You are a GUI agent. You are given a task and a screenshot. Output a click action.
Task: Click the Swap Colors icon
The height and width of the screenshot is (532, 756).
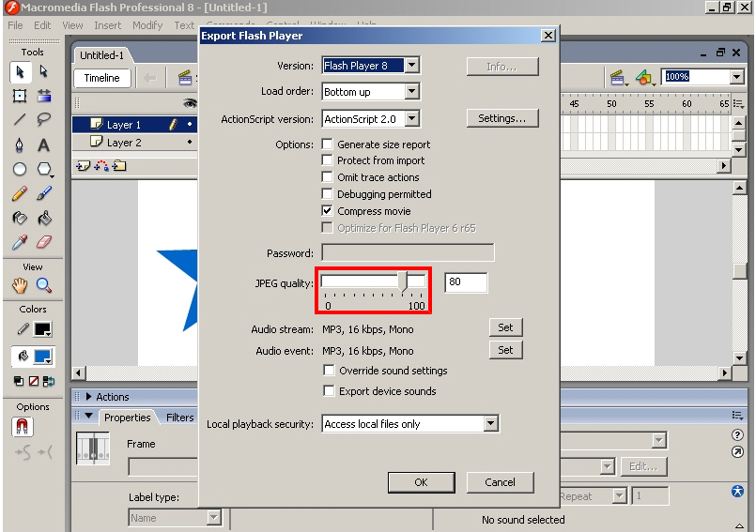coord(48,381)
